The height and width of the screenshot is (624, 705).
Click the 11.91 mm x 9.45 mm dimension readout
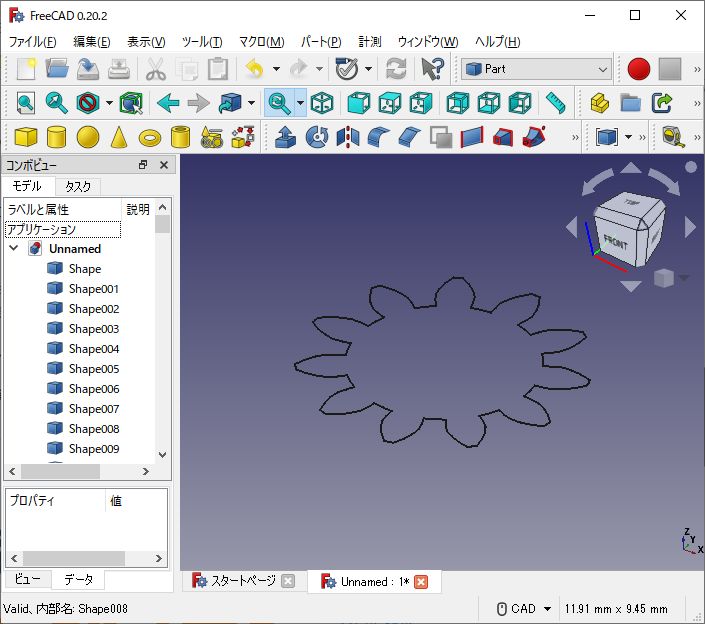click(x=616, y=609)
